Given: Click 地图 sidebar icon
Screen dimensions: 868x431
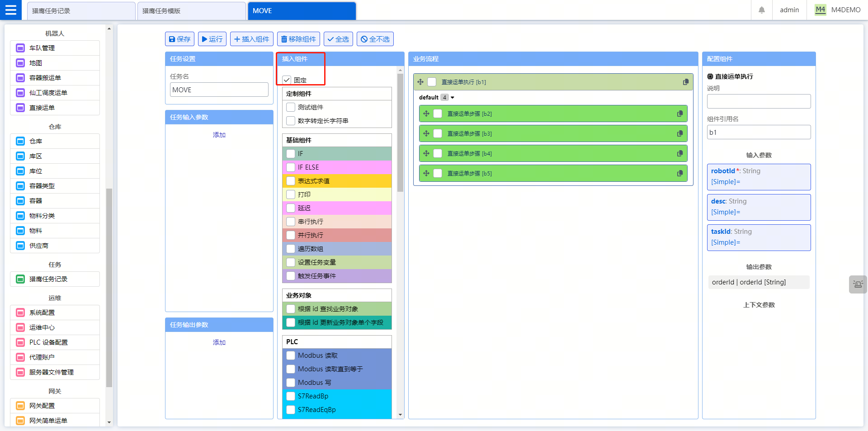Looking at the screenshot, I should click(x=20, y=63).
